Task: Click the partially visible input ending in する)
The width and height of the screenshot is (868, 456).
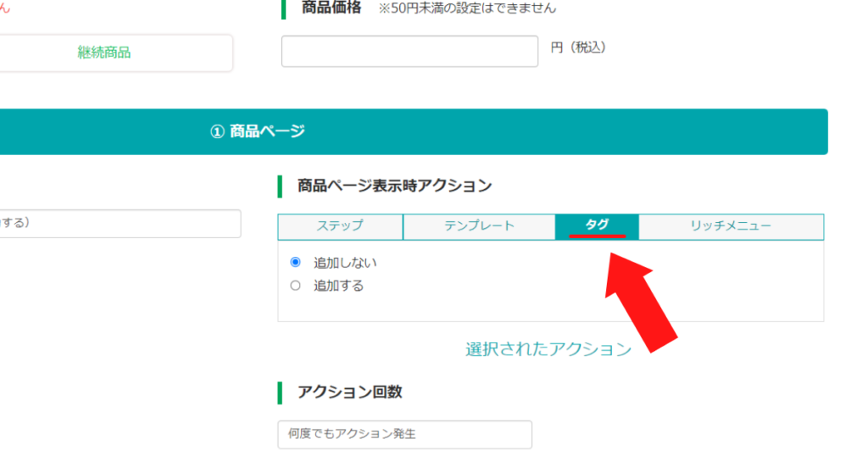Action: (120, 223)
